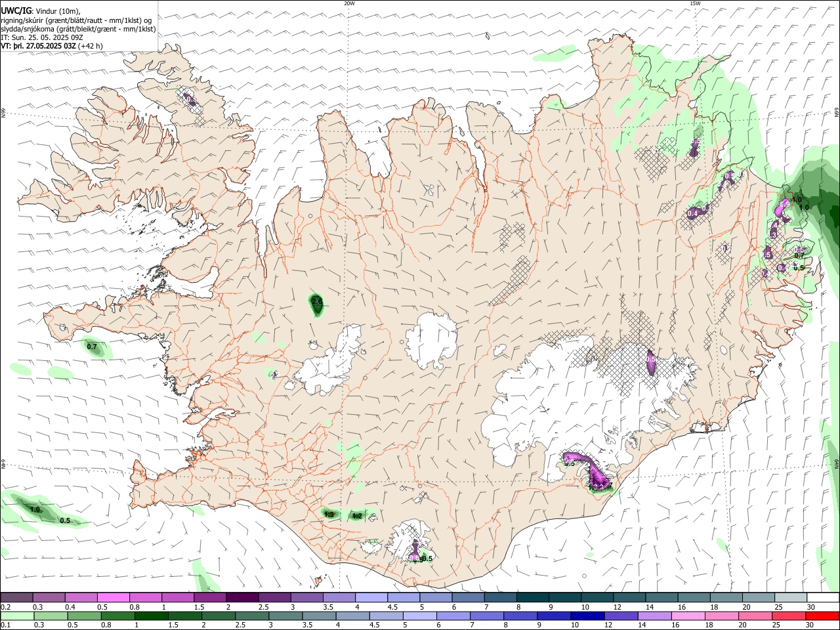Click the calm-wind pinwheel symbol in north Iceland

pos(429,191)
